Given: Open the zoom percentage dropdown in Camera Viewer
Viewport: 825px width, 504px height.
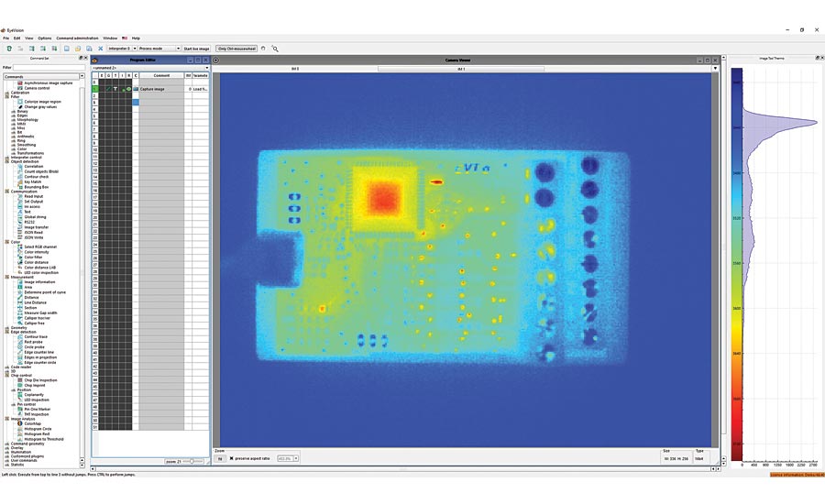Looking at the screenshot, I should tap(287, 458).
